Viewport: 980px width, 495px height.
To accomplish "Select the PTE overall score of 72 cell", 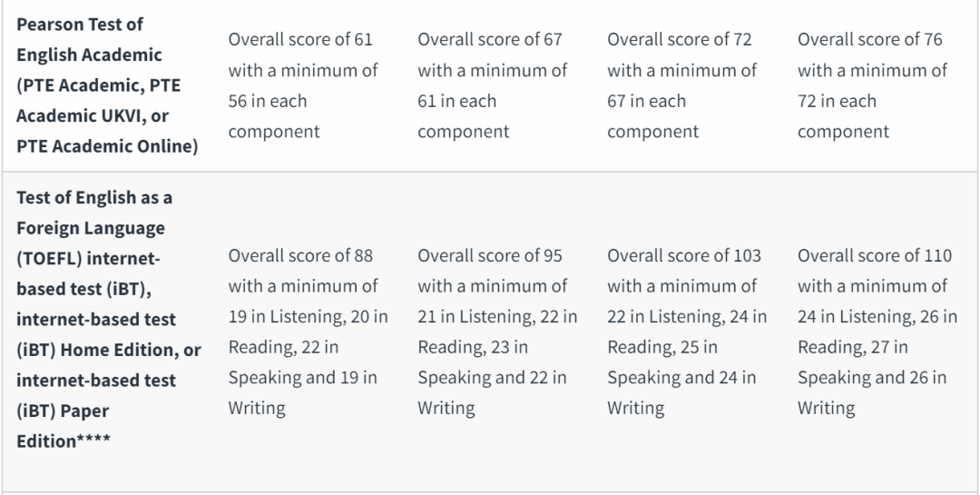I will pos(681,85).
